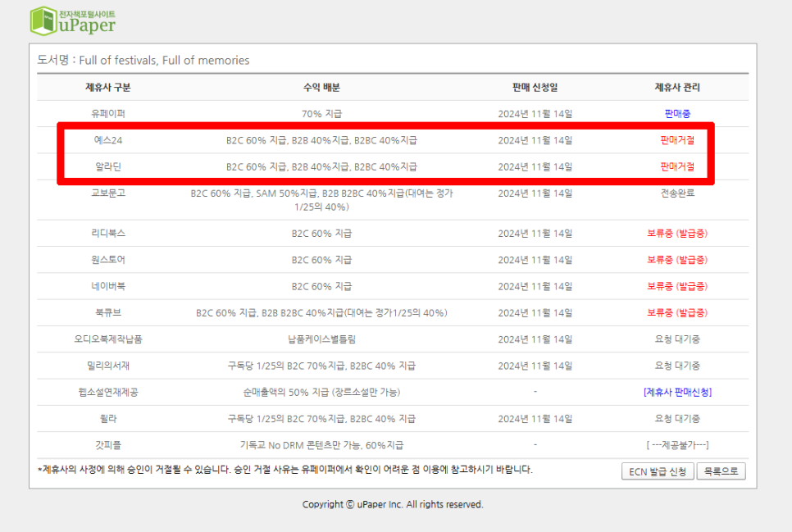Open the 판매중 link for 유페이퍼
This screenshot has width=792, height=532.
pos(677,114)
